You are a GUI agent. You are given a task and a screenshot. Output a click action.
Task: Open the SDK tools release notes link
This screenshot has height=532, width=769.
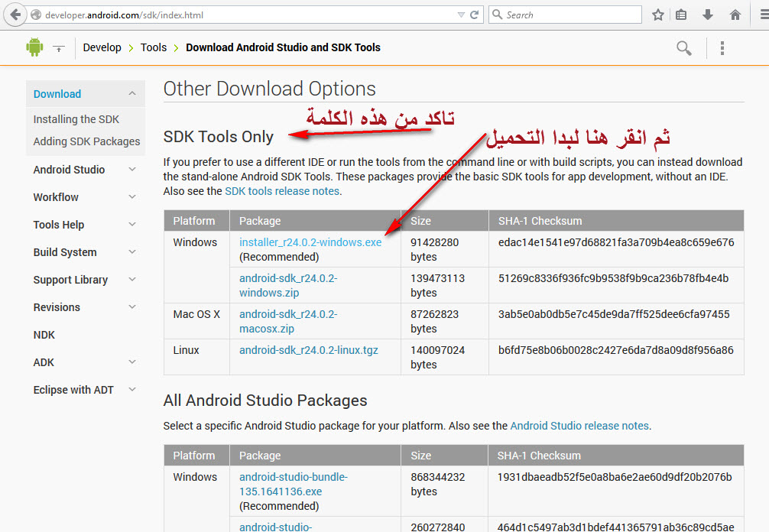(282, 191)
